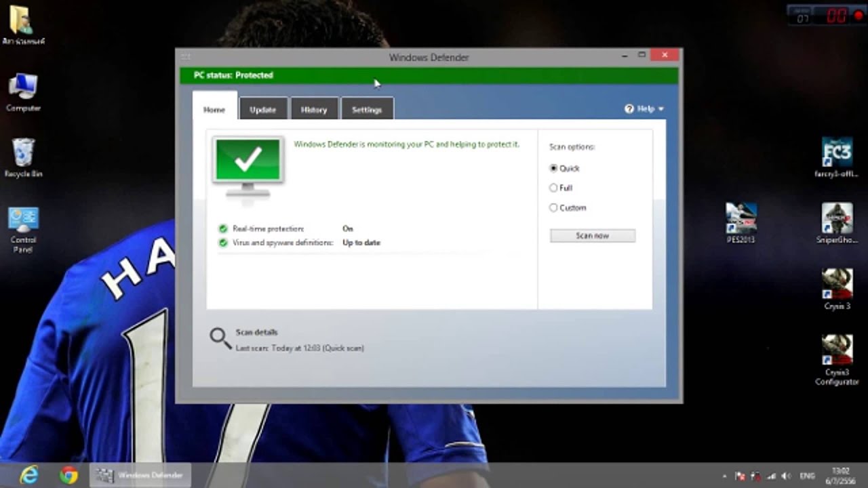
Task: Click the Virus and spyware definitions check icon
Action: 223,243
